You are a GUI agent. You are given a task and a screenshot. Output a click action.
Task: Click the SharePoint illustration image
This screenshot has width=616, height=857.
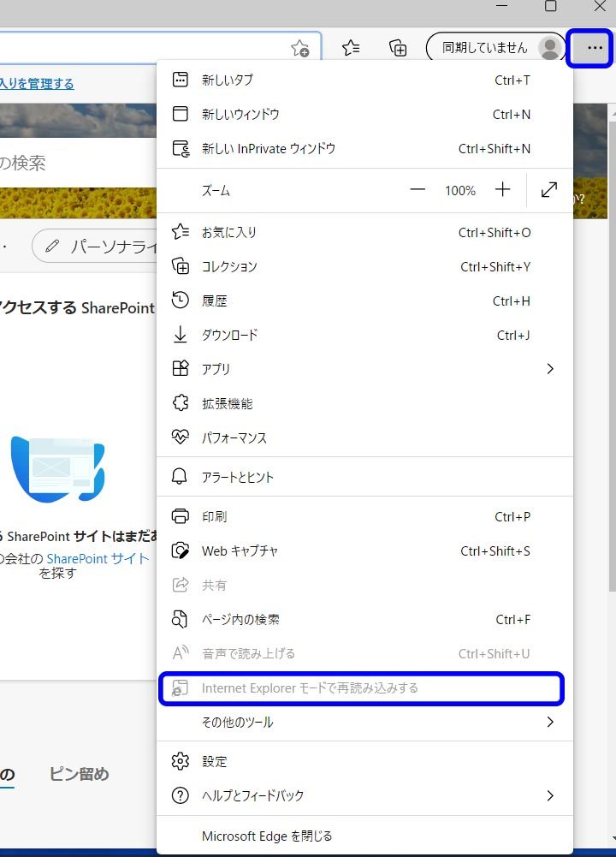(x=57, y=469)
